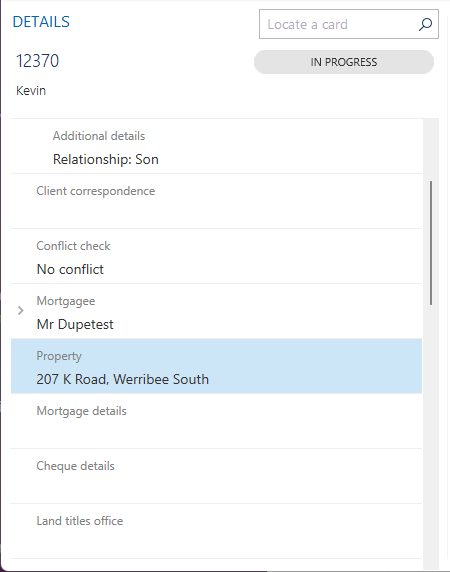This screenshot has height=572, width=450.
Task: Focus the Locate a card field
Action: (349, 24)
